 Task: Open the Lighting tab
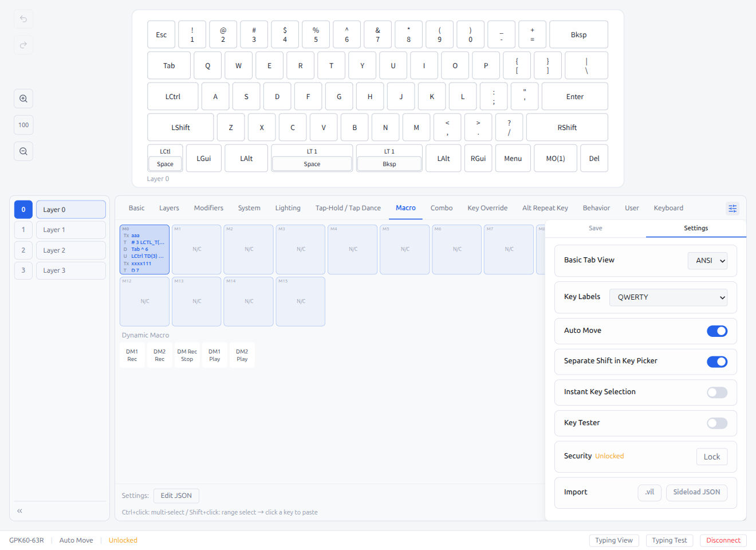(x=288, y=208)
